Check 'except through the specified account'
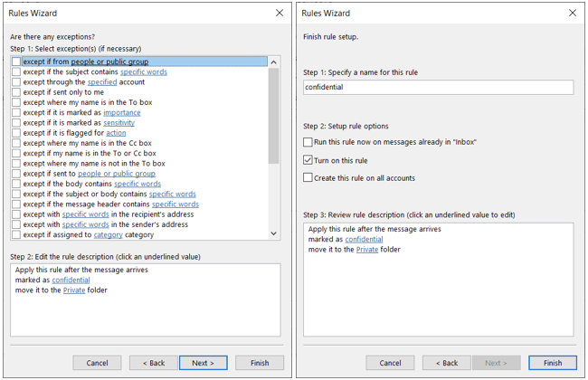This screenshot has height=380, width=588. coord(16,81)
